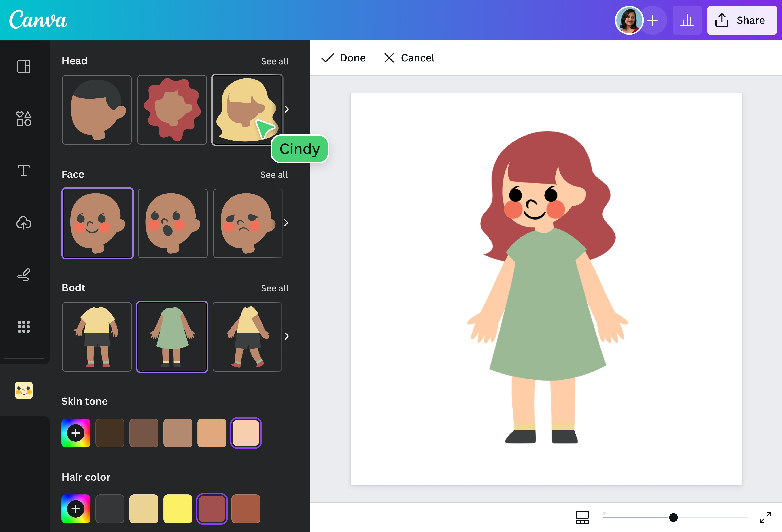Select the surprised face thumbnail
Screen dimensions: 782x532
[173, 223]
